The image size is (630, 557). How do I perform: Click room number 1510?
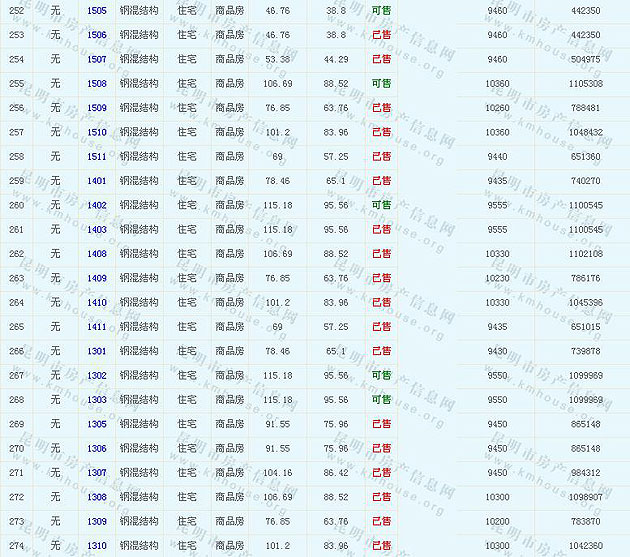point(97,132)
